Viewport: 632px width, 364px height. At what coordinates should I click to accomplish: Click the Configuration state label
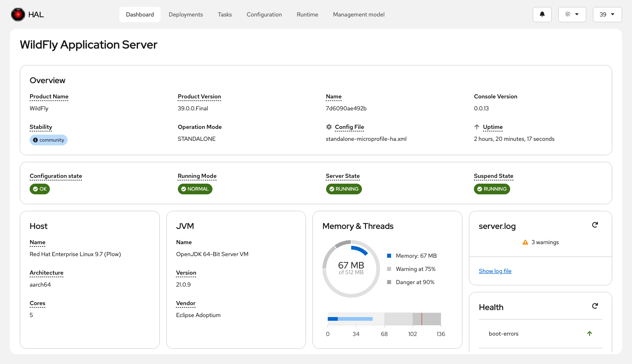click(56, 176)
